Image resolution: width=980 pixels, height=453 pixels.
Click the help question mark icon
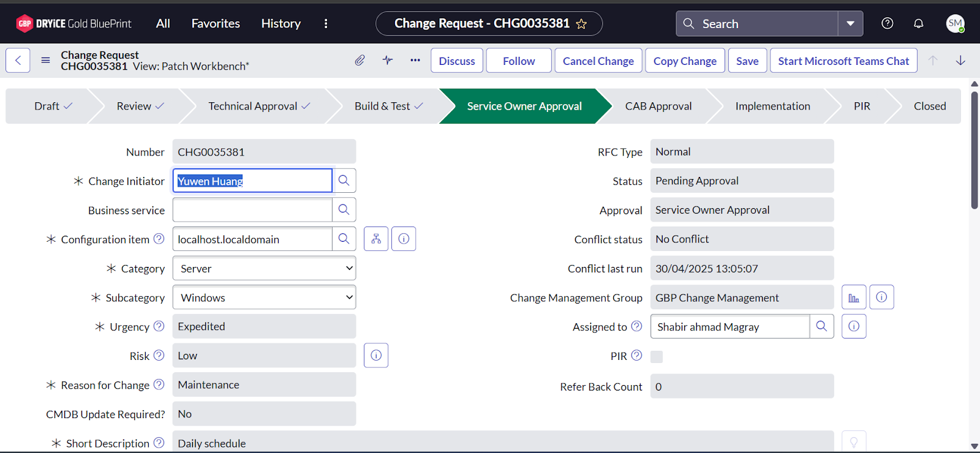[x=887, y=23]
